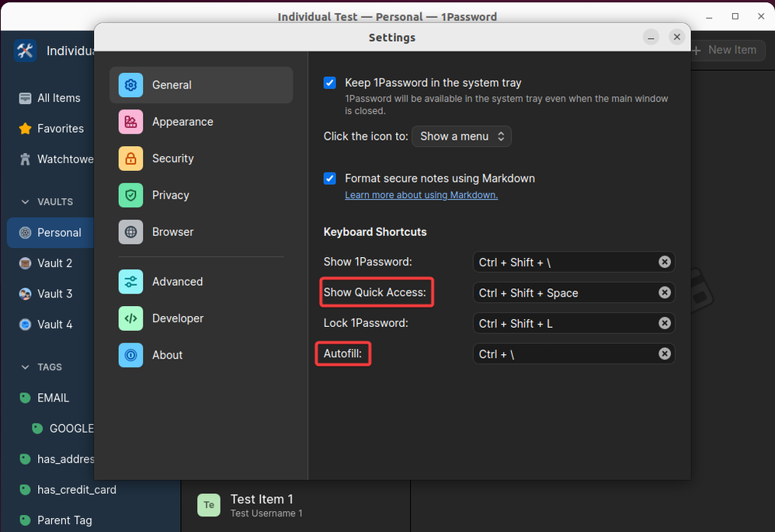Click the Favorites star icon
This screenshot has height=532, width=775.
tap(25, 129)
